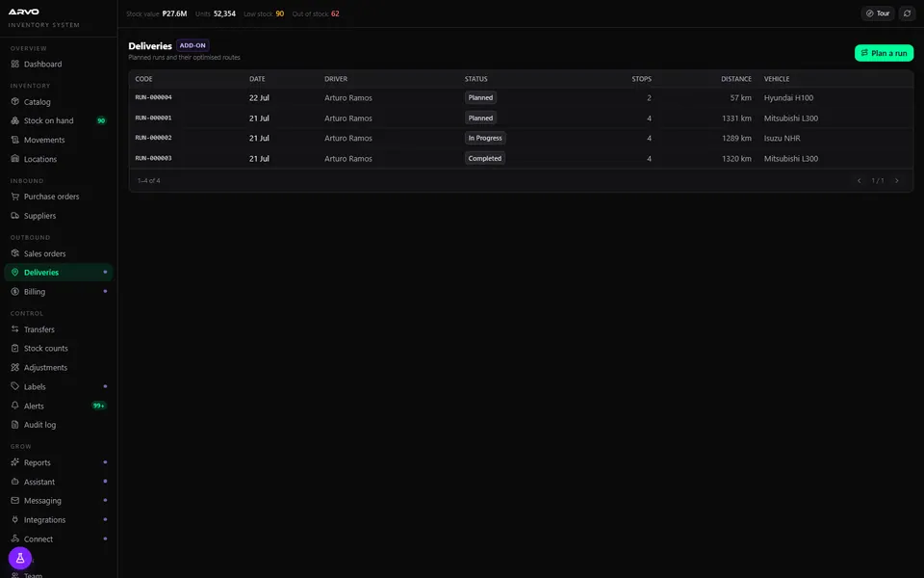
Task: Click the Units 52,354 indicator
Action: pyautogui.click(x=215, y=13)
